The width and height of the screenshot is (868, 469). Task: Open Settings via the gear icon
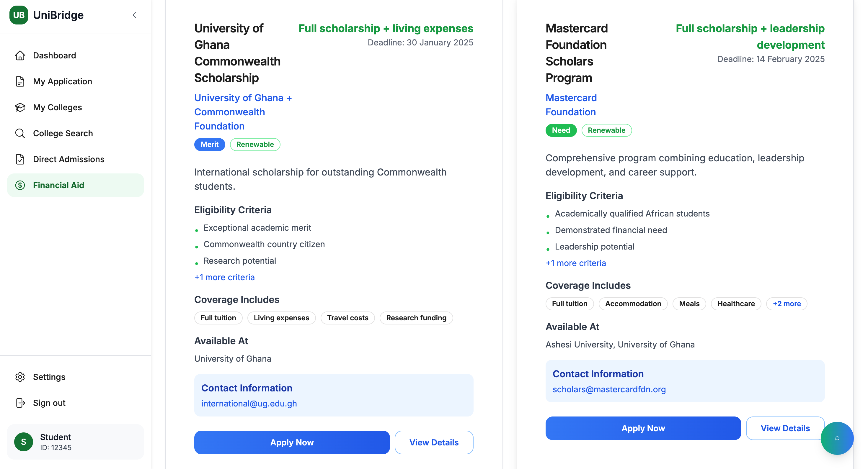click(20, 377)
